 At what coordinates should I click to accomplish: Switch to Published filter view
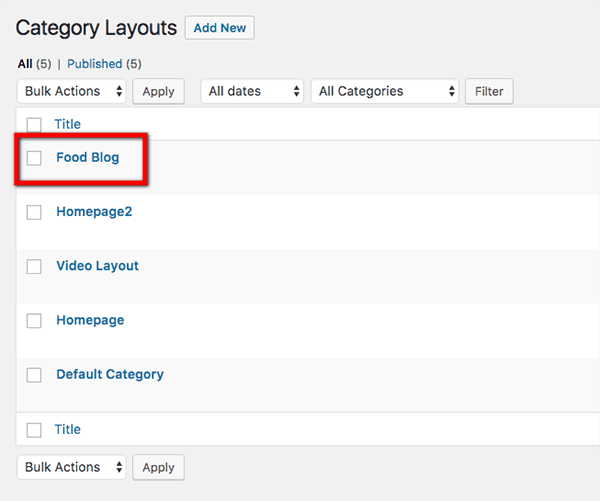(x=94, y=64)
